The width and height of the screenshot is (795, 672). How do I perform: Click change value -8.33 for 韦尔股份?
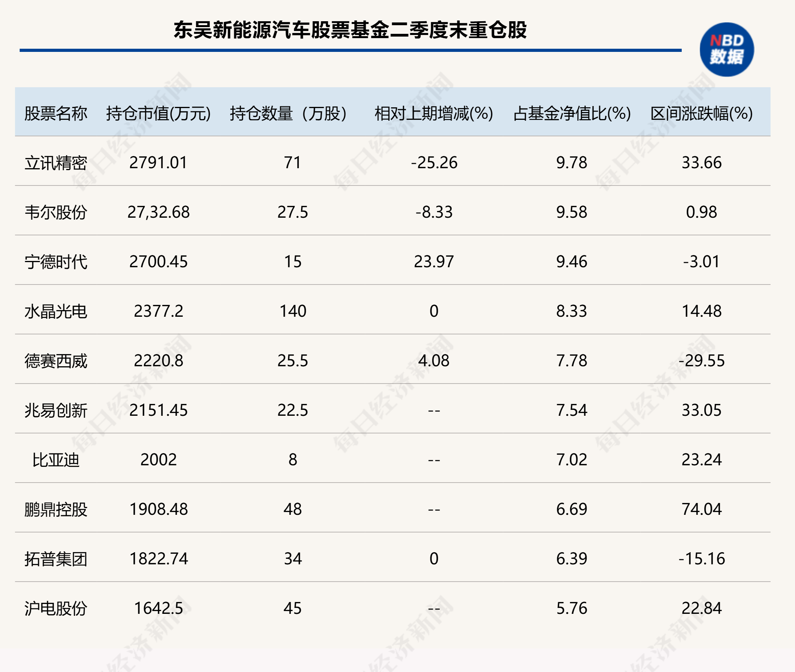click(x=434, y=212)
